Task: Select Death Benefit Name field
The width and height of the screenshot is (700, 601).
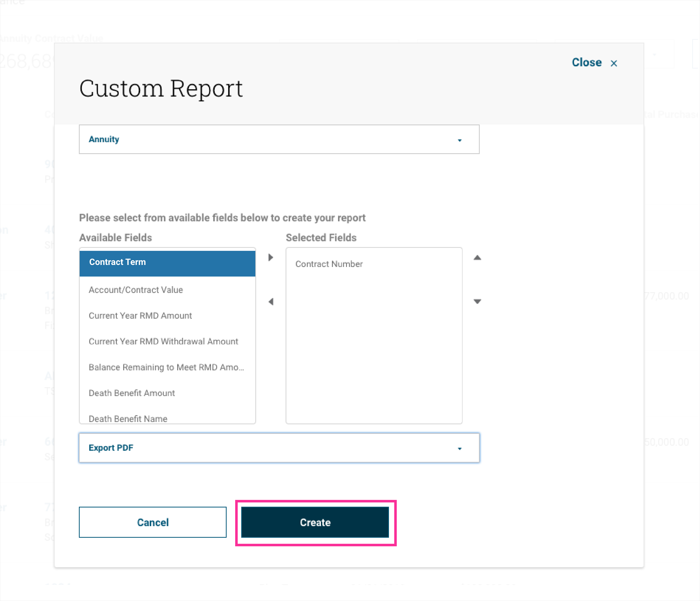Action: (128, 418)
